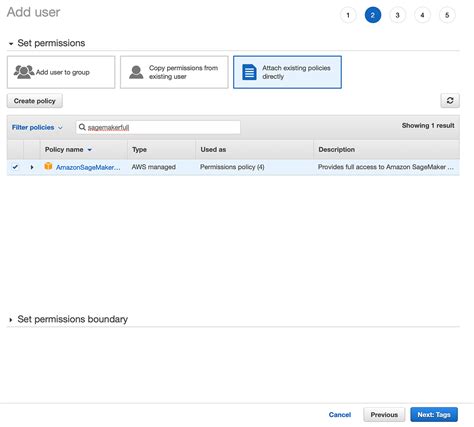Uncheck the AmazonSageMaker policy checkbox
The image size is (474, 427).
(15, 167)
